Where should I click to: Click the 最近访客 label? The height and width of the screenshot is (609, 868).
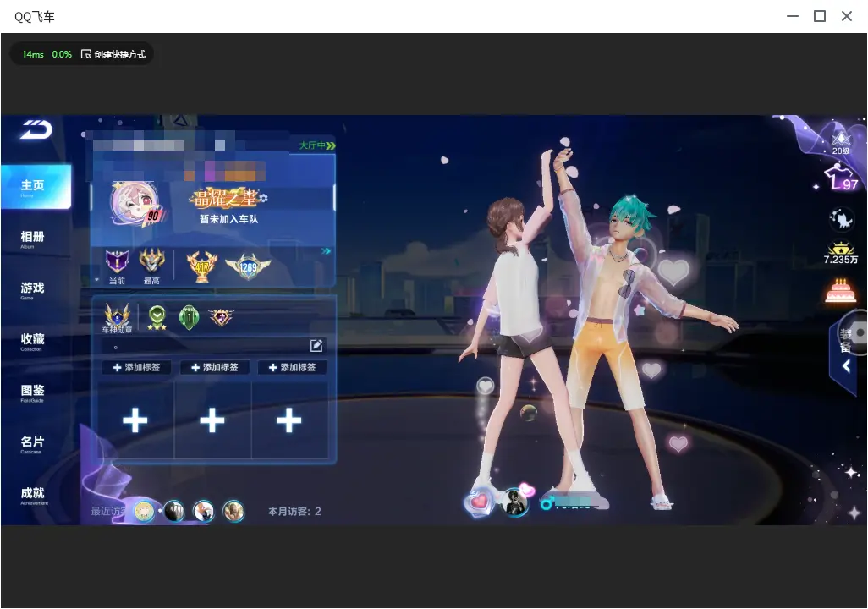(110, 511)
